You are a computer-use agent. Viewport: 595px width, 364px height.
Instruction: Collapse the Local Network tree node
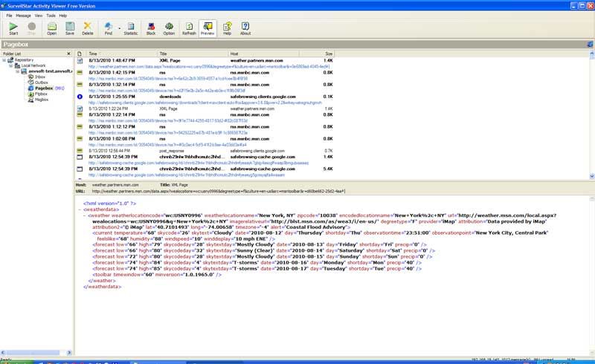(11, 65)
